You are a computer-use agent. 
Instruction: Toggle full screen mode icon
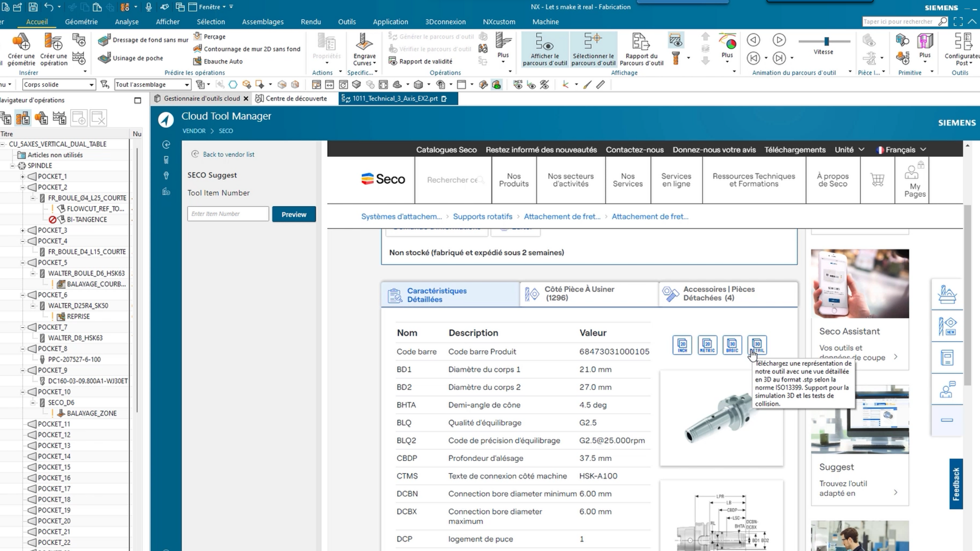(958, 22)
